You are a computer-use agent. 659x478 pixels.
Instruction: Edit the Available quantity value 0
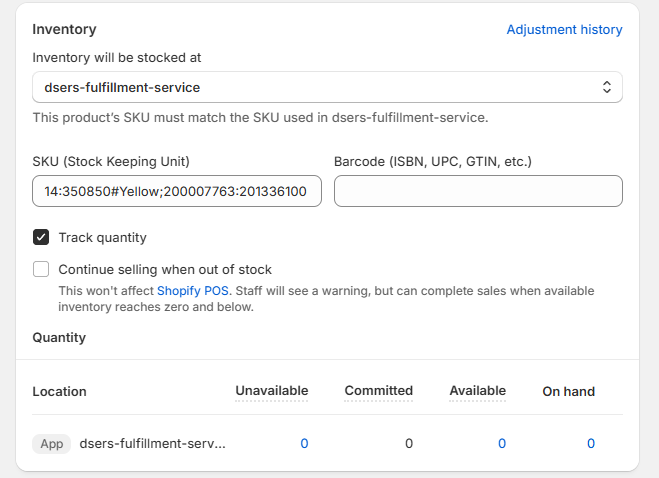tap(502, 443)
